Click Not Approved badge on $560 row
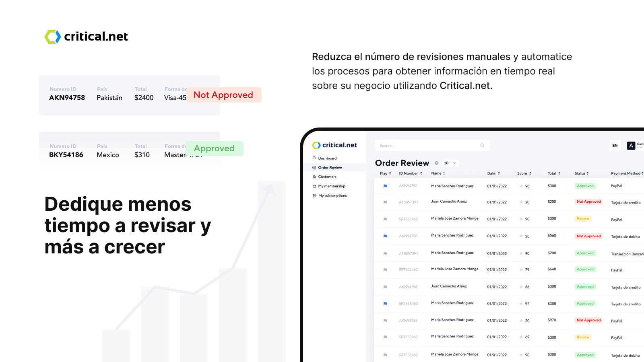The height and width of the screenshot is (362, 644). pos(588,236)
